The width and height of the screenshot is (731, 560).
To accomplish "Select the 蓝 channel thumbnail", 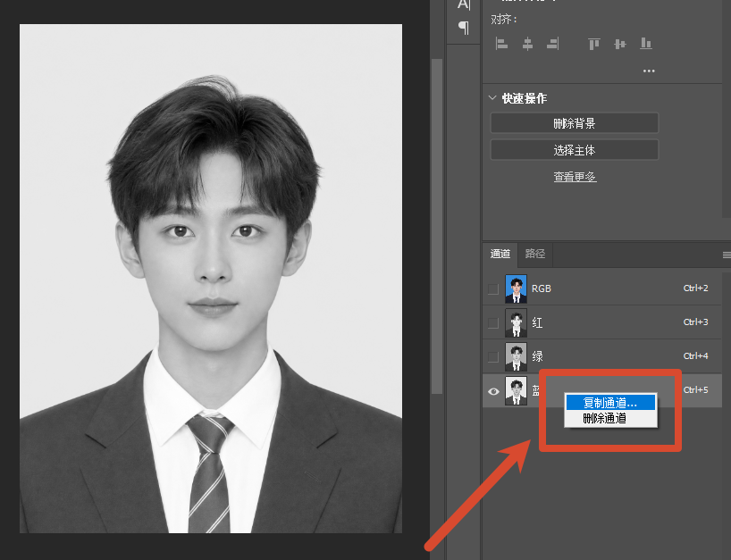I will [517, 391].
